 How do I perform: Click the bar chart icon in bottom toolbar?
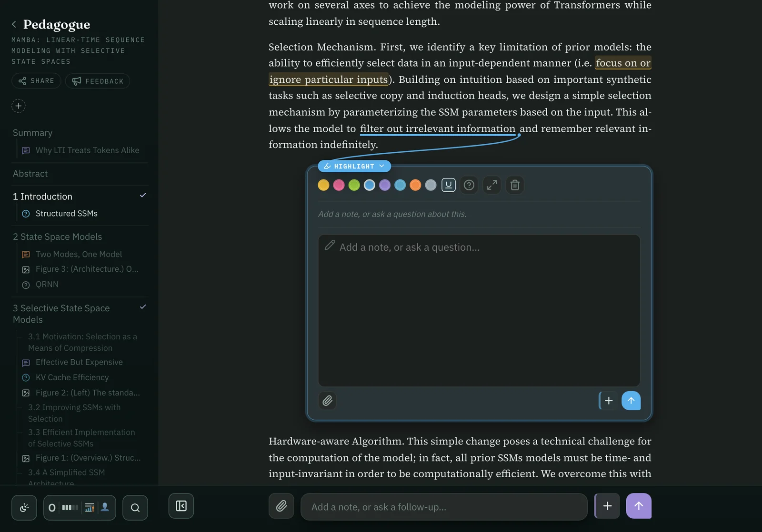pos(90,508)
